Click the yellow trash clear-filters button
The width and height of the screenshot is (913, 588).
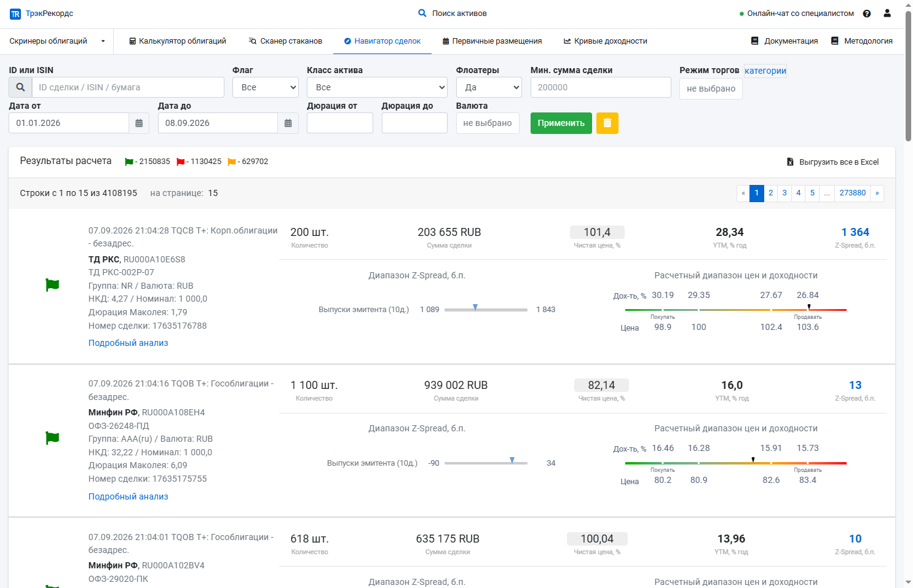pyautogui.click(x=607, y=123)
